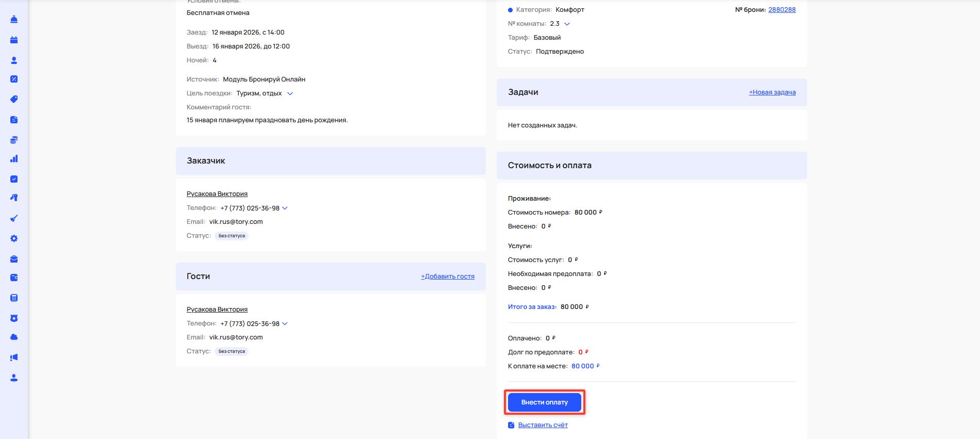The height and width of the screenshot is (439, 980).
Task: Click the broom housekeeping icon in sidebar
Action: (x=14, y=218)
